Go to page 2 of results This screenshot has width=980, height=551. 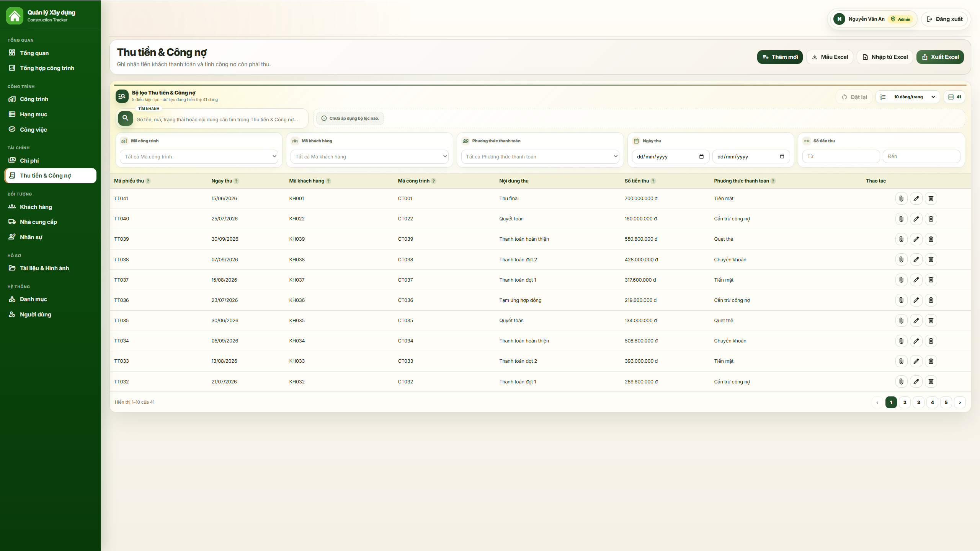(905, 403)
